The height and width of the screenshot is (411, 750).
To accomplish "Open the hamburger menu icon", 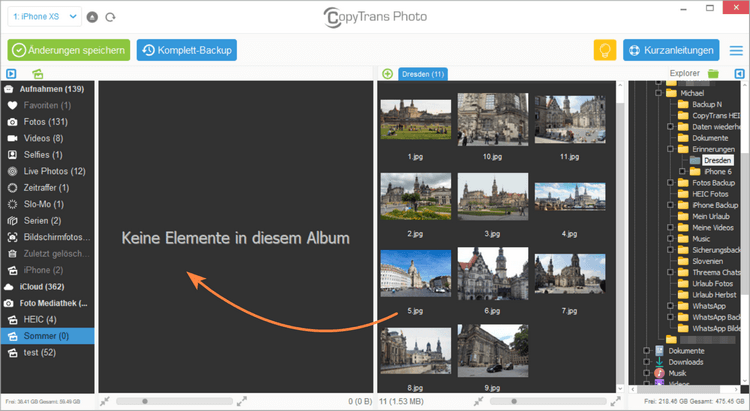I will [x=736, y=50].
